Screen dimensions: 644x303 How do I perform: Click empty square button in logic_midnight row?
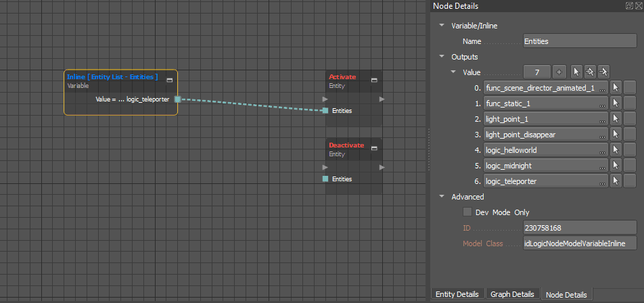click(630, 166)
